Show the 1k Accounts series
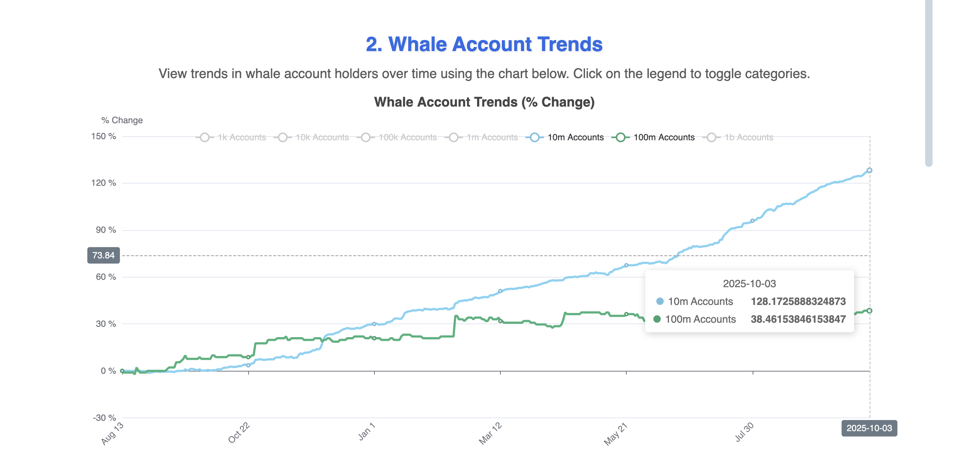Viewport: 980px width, 450px height. 231,137
